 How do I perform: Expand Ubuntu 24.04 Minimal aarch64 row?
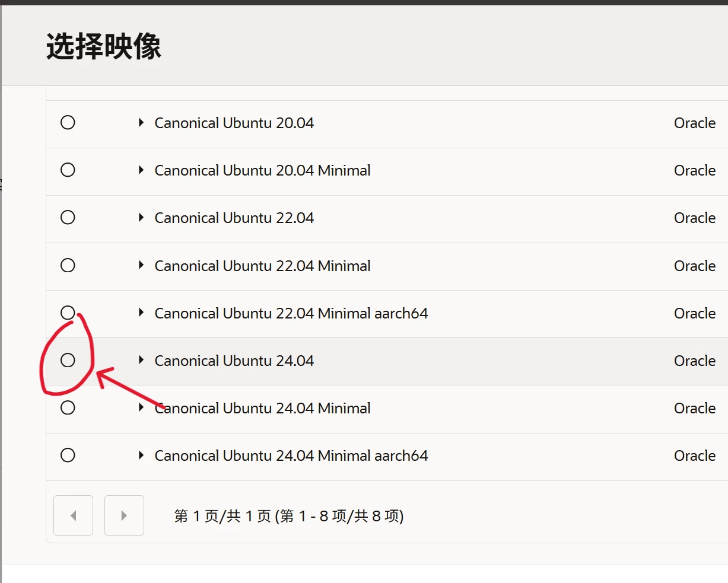(141, 455)
